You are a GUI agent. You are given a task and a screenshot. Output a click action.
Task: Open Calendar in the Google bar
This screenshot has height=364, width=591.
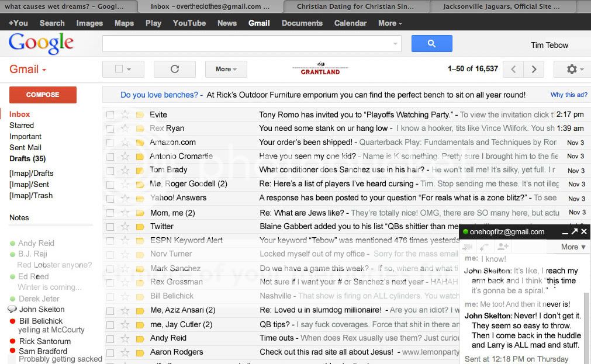click(x=350, y=23)
